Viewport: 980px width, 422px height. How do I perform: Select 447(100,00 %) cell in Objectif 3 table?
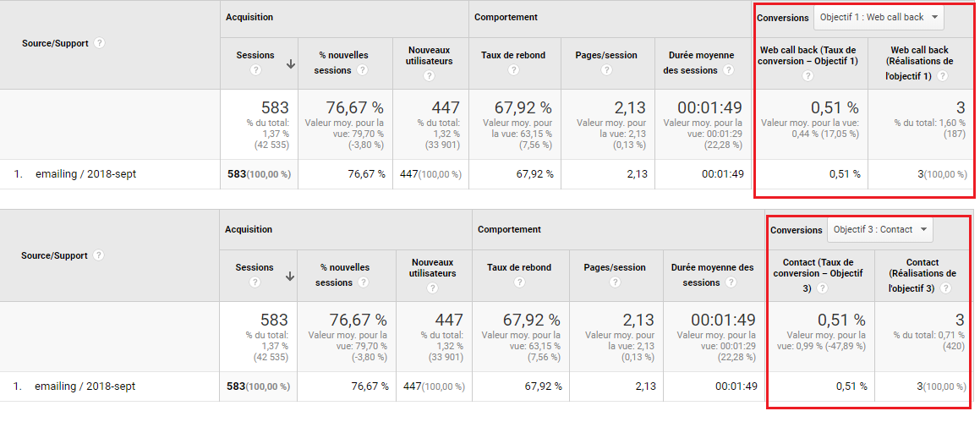coord(435,386)
